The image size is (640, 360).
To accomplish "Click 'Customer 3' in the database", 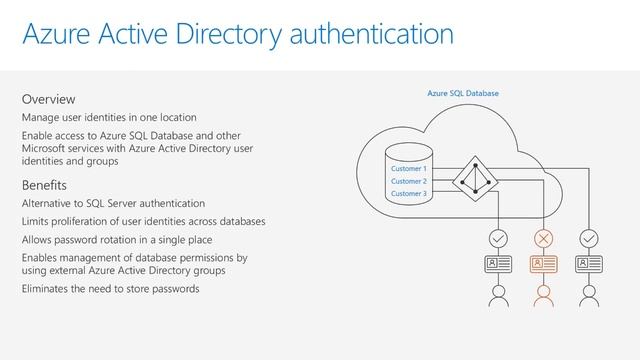I will click(x=409, y=193).
